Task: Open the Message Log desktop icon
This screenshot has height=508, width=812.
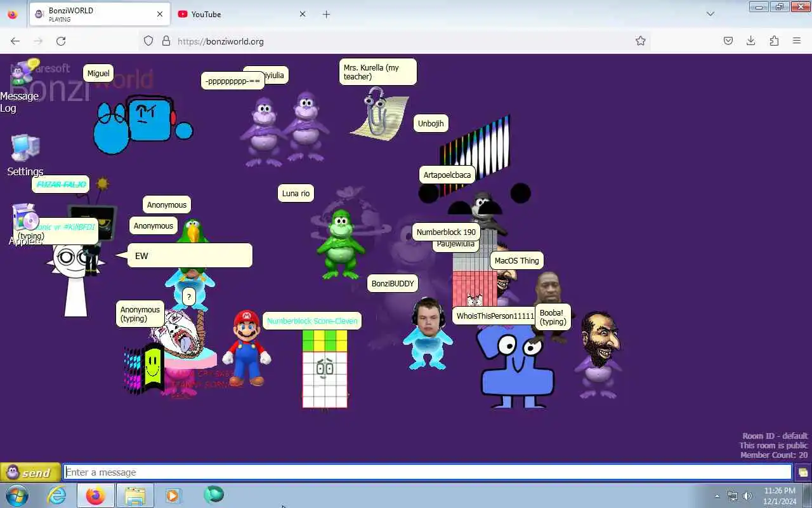Action: click(24, 73)
